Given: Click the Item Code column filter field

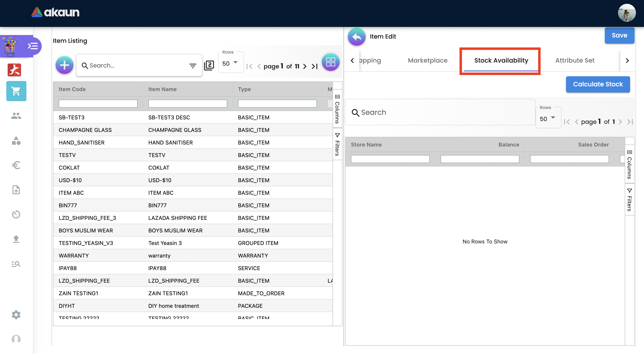Looking at the screenshot, I should pyautogui.click(x=98, y=104).
